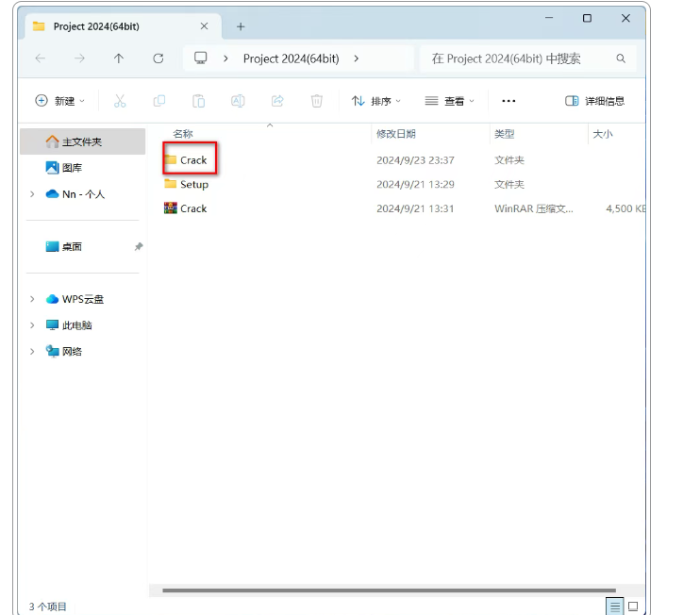
Task: Maximize the File Explorer window
Action: pyautogui.click(x=587, y=18)
